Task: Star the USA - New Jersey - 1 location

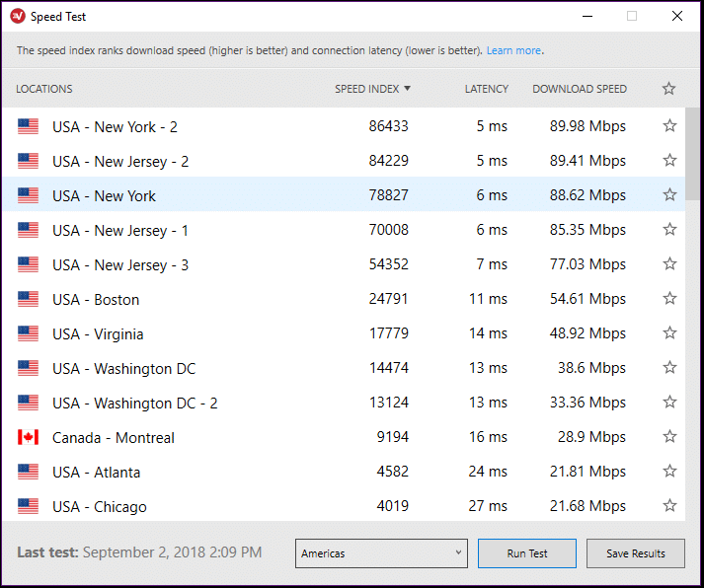Action: 669,229
